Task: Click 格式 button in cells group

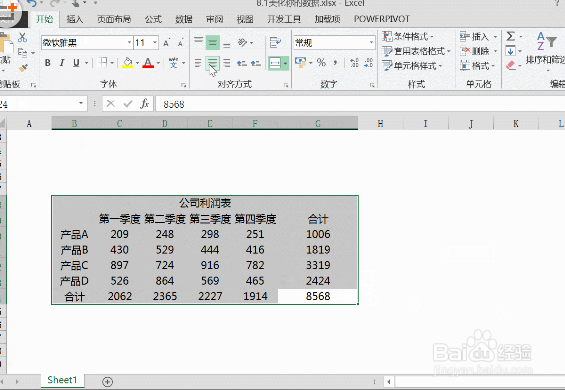Action: (x=478, y=66)
